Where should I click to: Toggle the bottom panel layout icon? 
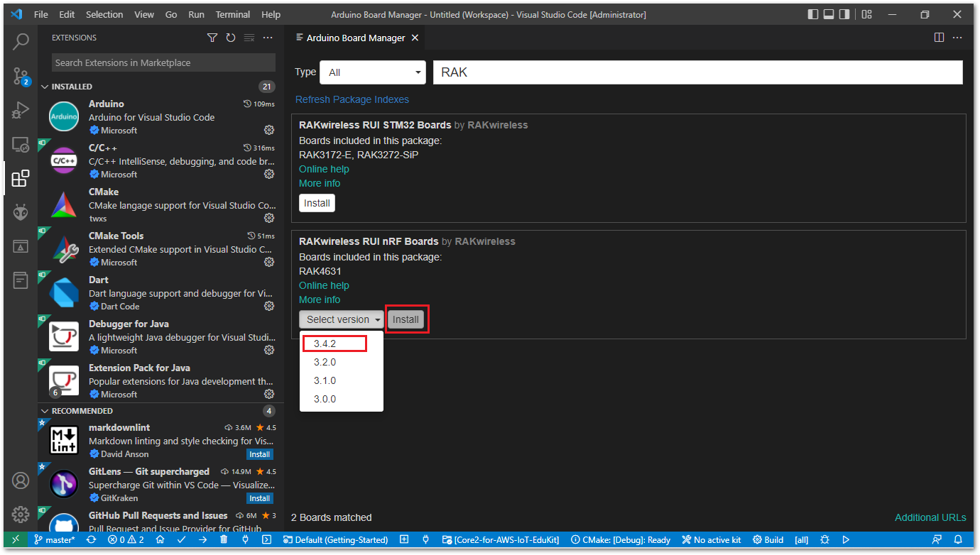pyautogui.click(x=829, y=14)
